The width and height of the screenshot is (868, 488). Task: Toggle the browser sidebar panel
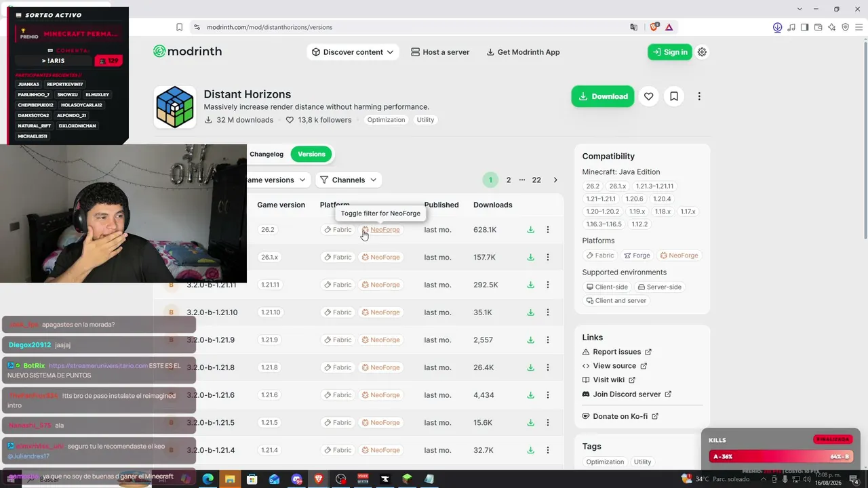(x=804, y=27)
